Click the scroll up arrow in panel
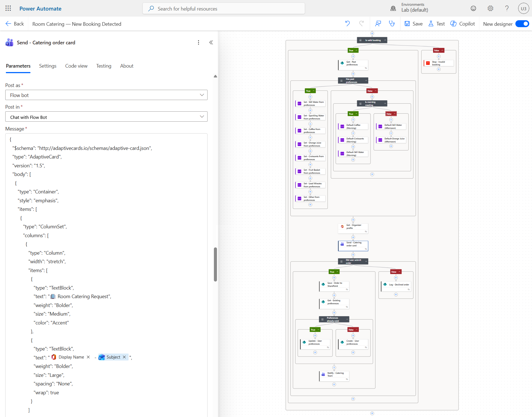Screen dimensions: 532x417 pyautogui.click(x=215, y=76)
